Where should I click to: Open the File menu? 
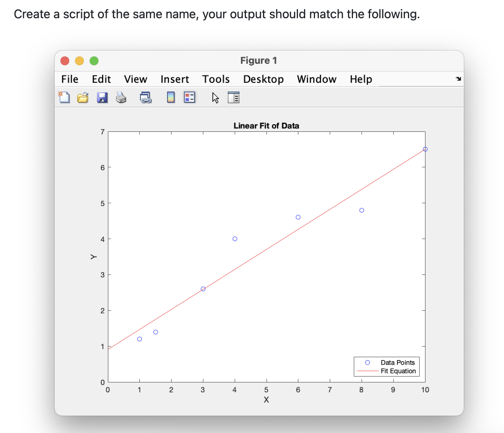coord(69,79)
